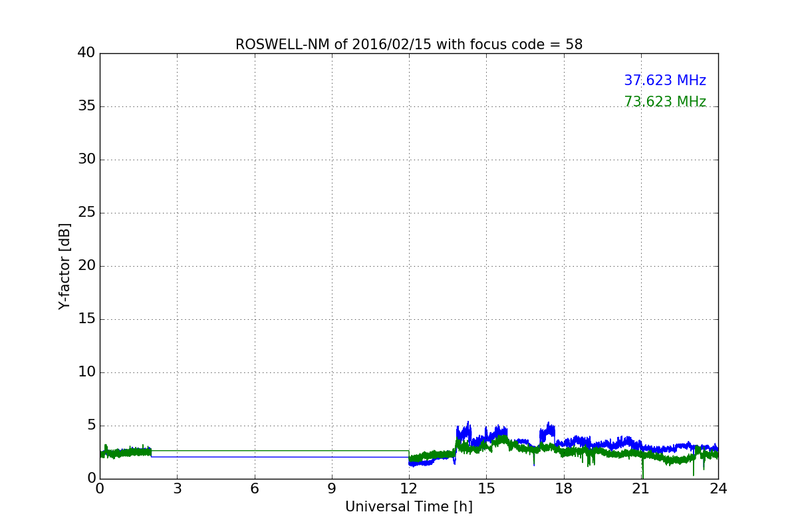
Task: Click x-axis tick label 18
Action: tap(564, 488)
